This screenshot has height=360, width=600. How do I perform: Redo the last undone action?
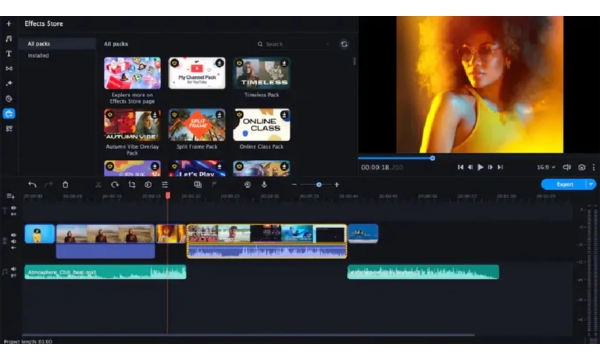49,185
